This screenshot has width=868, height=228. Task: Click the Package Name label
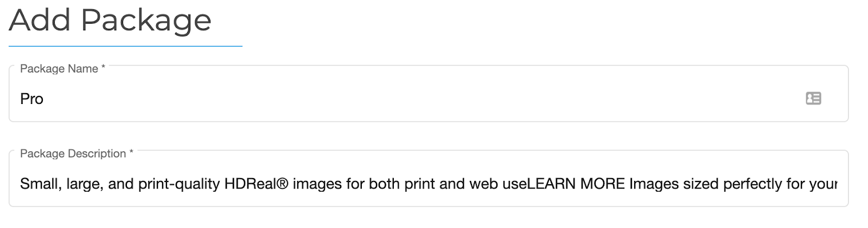59,69
